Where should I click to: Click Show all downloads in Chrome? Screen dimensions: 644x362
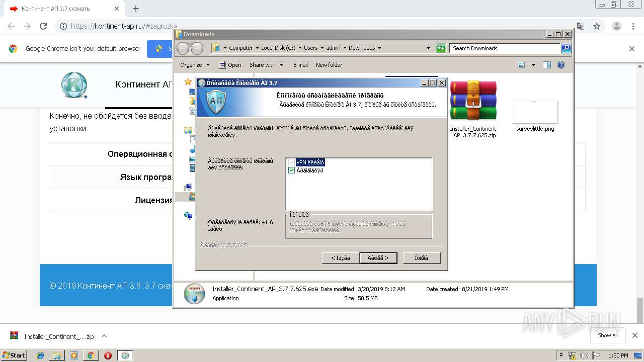tap(608, 336)
